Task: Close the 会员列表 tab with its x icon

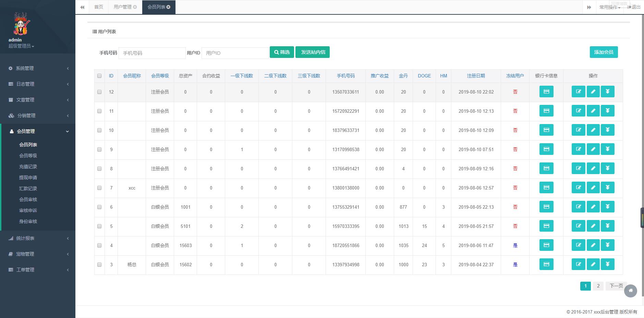Action: click(168, 7)
